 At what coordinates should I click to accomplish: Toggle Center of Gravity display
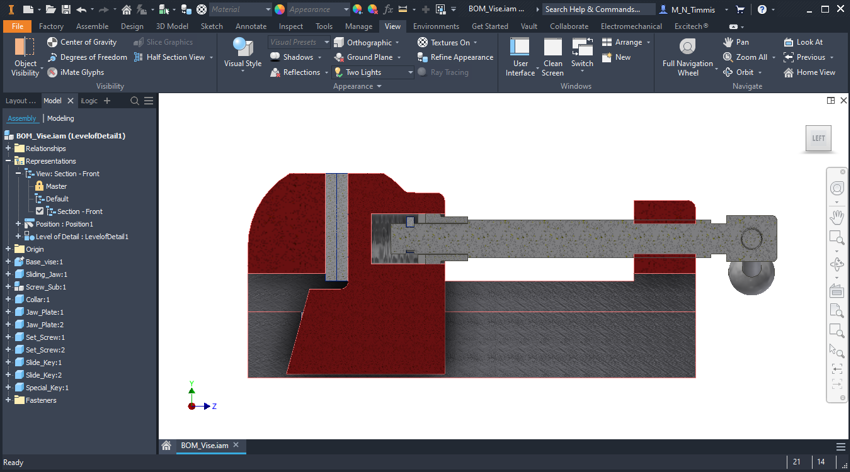click(82, 42)
